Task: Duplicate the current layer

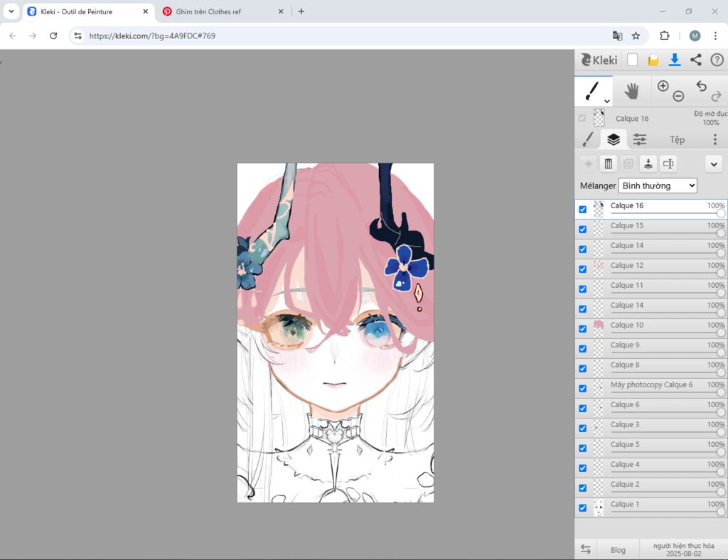Action: click(x=628, y=163)
